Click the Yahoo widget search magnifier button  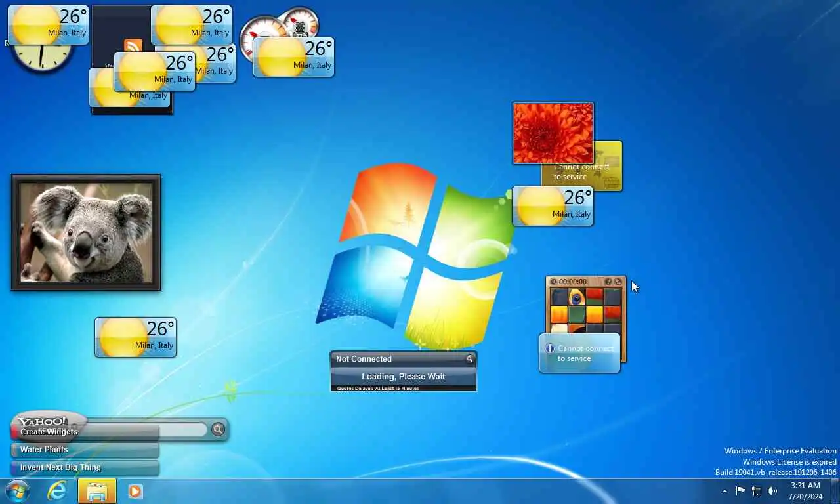(218, 429)
